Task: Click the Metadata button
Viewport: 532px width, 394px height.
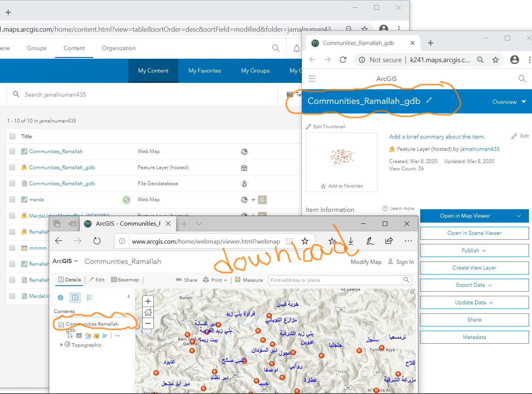Action: (x=474, y=337)
